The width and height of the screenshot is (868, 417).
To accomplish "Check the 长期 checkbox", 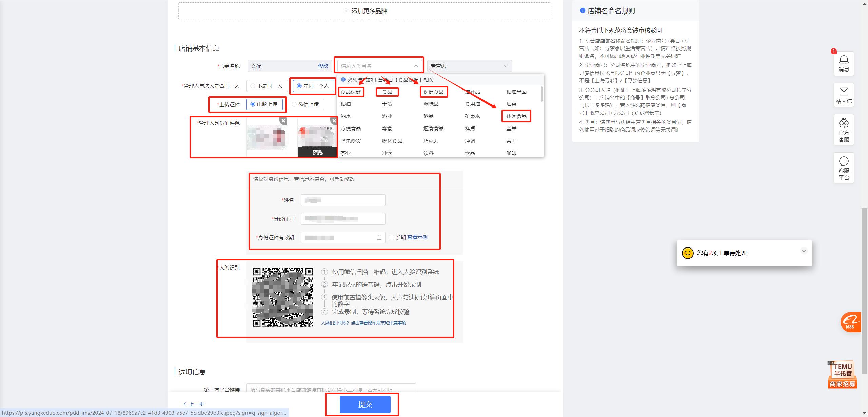I will 392,237.
